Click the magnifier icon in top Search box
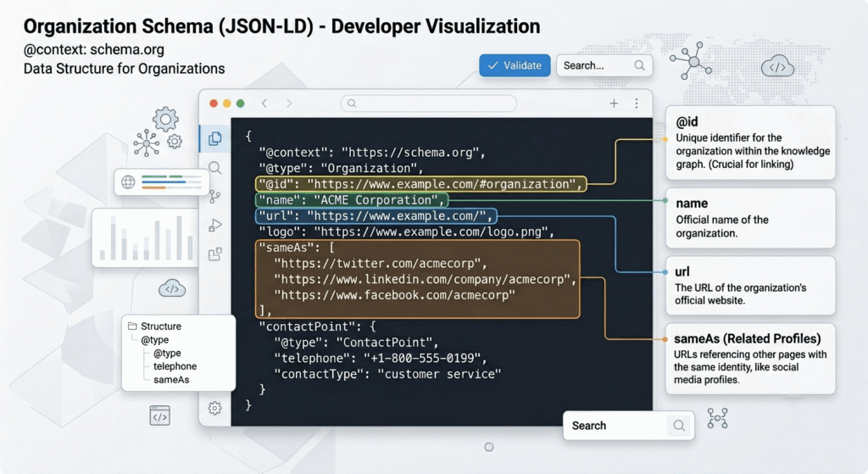The height and width of the screenshot is (474, 868). click(x=639, y=65)
